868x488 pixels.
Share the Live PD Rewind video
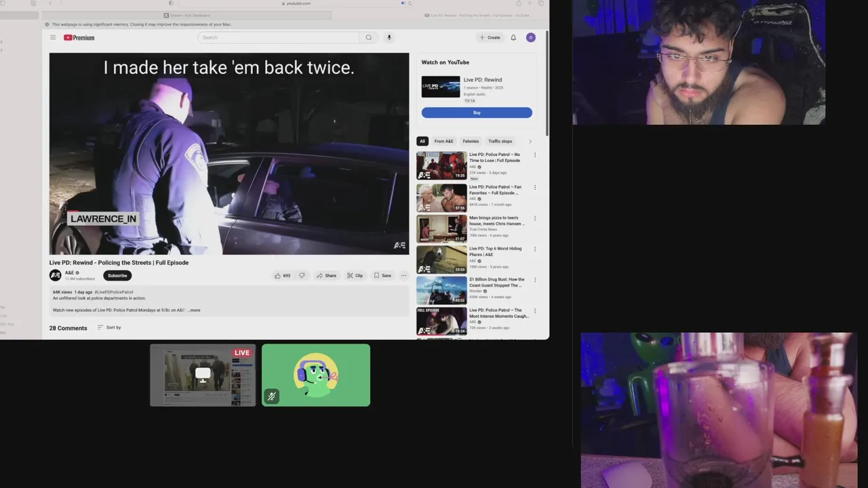coord(326,275)
